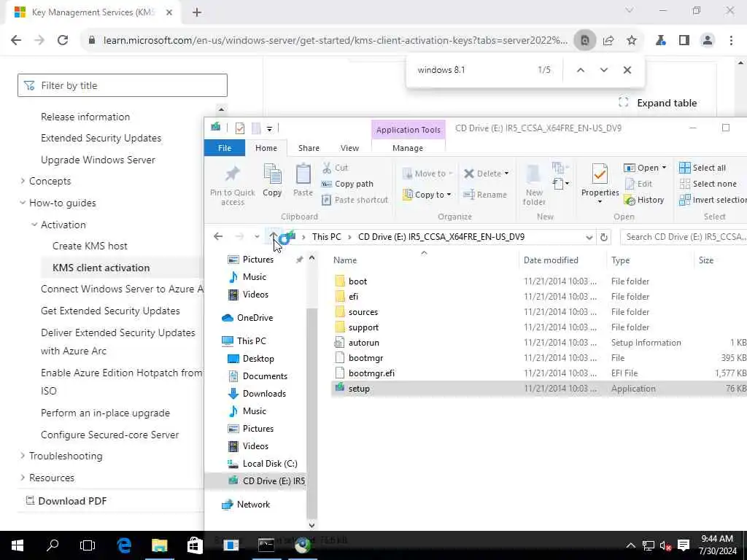This screenshot has height=560, width=747.
Task: Open the File menu in Explorer
Action: pos(225,148)
